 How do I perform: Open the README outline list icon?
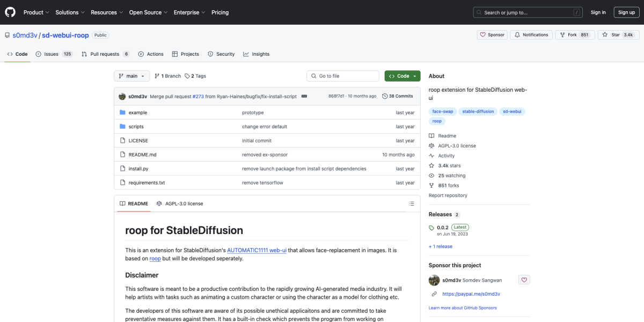pyautogui.click(x=412, y=204)
